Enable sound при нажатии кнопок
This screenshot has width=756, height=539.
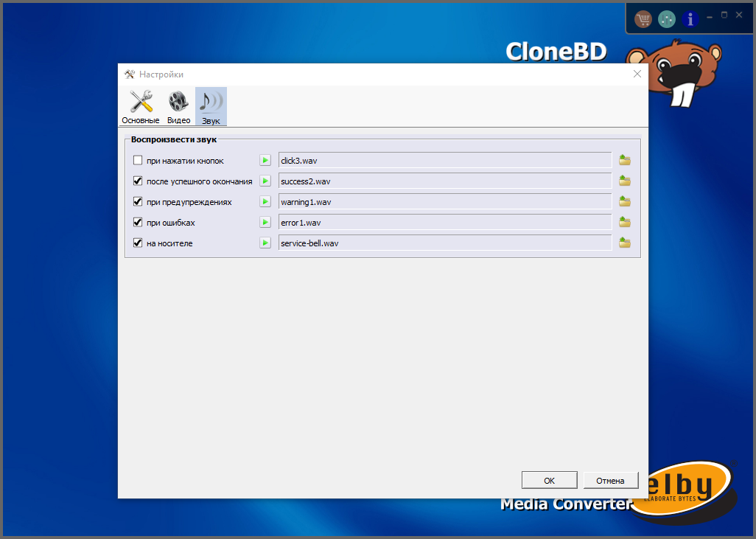click(x=138, y=160)
